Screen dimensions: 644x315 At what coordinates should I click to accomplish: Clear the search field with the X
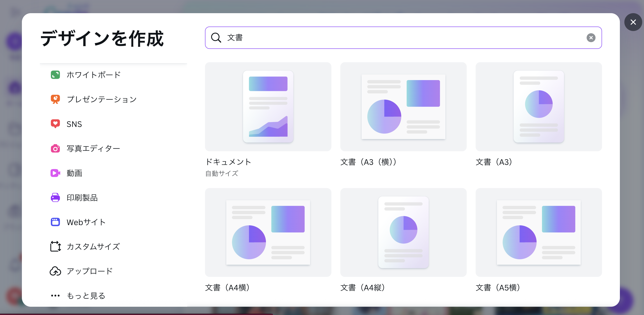[591, 38]
